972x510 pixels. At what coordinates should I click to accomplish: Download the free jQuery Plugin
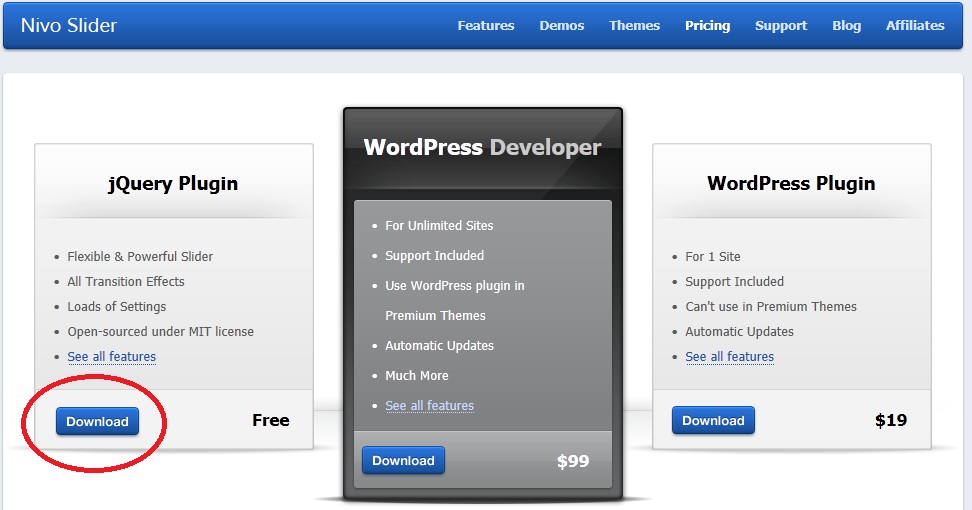(97, 421)
